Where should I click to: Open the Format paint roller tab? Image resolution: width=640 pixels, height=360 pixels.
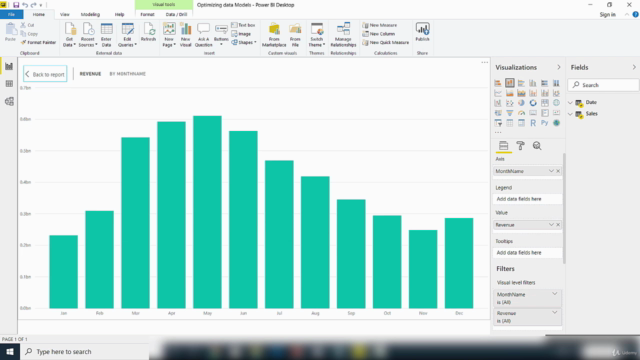point(520,146)
